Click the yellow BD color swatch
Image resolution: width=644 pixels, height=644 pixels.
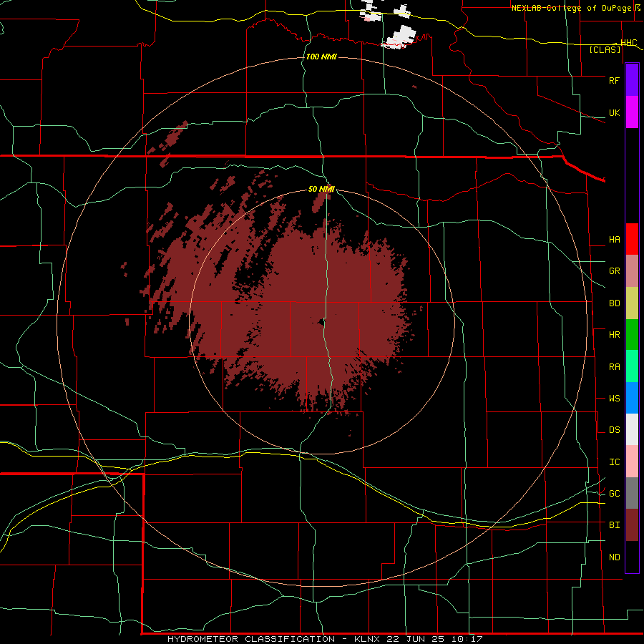(632, 303)
